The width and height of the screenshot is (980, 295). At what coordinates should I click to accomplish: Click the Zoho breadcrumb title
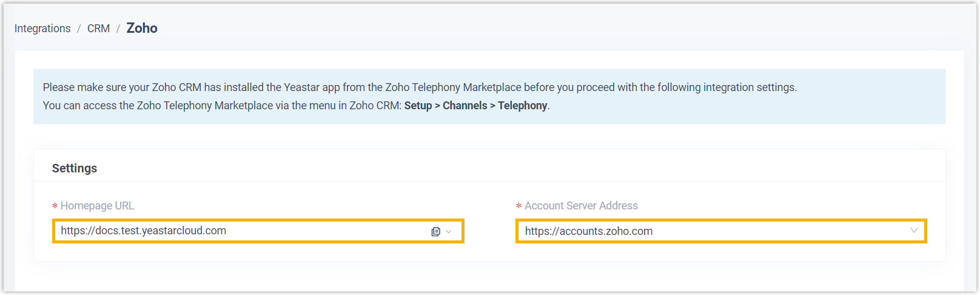click(x=142, y=28)
